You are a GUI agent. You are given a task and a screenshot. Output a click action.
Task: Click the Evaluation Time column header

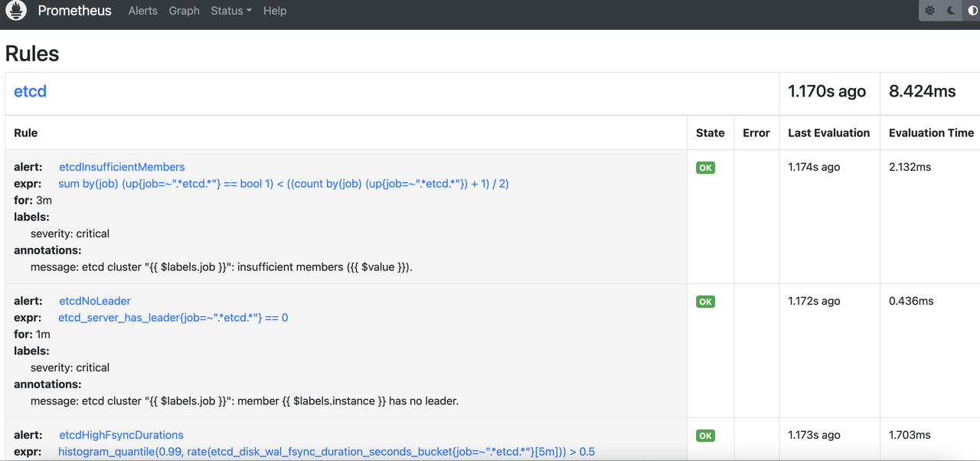(931, 132)
